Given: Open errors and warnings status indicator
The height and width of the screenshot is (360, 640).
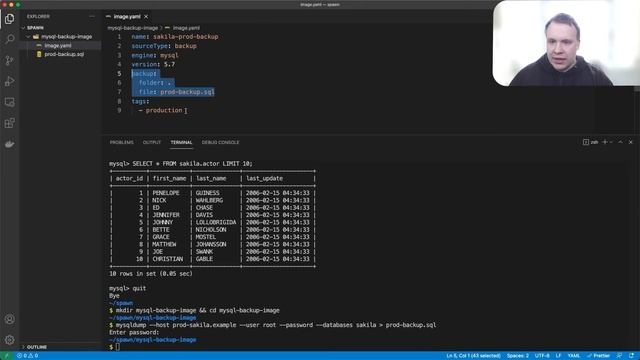Looking at the screenshot, I should point(27,356).
